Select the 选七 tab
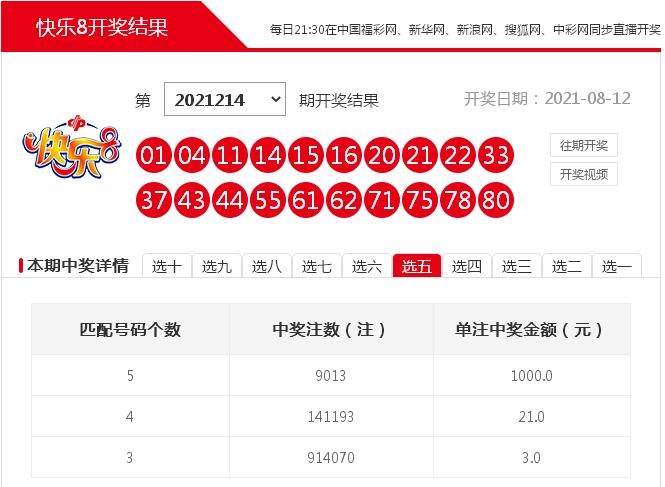 [x=317, y=266]
